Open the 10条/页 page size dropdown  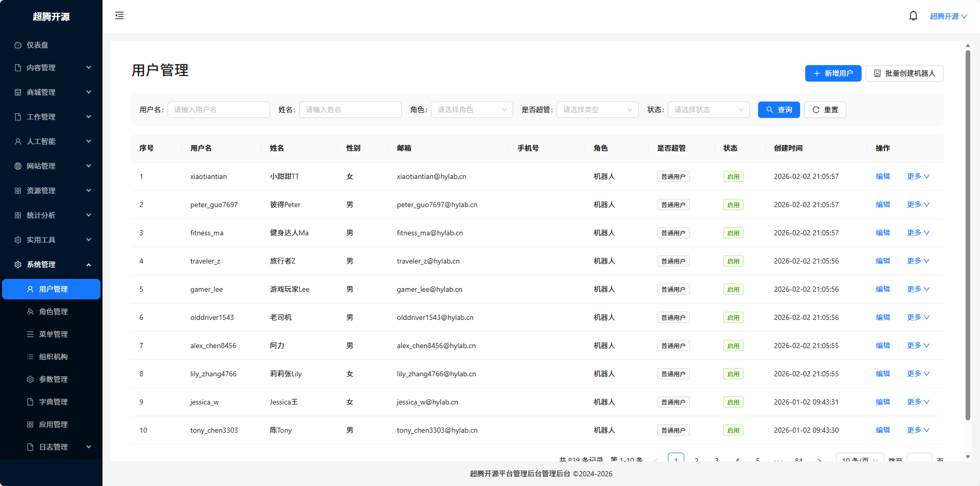click(x=859, y=460)
